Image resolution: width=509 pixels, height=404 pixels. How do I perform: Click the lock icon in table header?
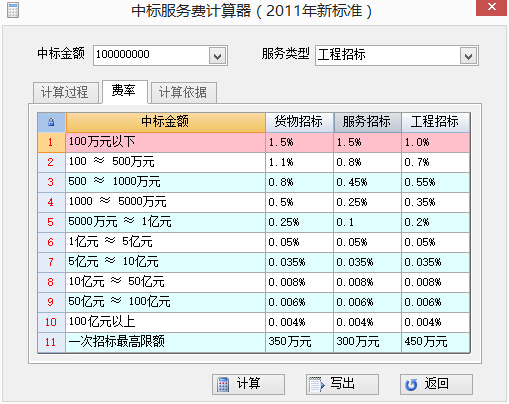51,122
